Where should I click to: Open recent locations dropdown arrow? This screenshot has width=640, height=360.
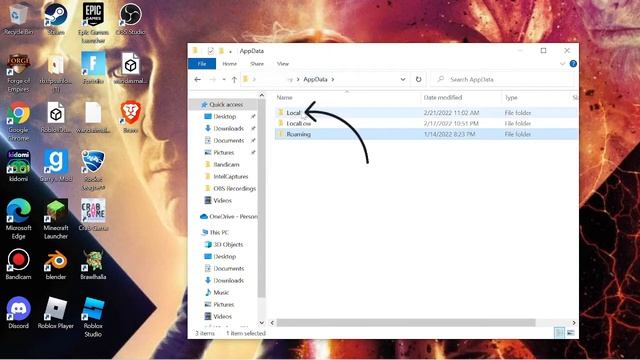click(224, 80)
